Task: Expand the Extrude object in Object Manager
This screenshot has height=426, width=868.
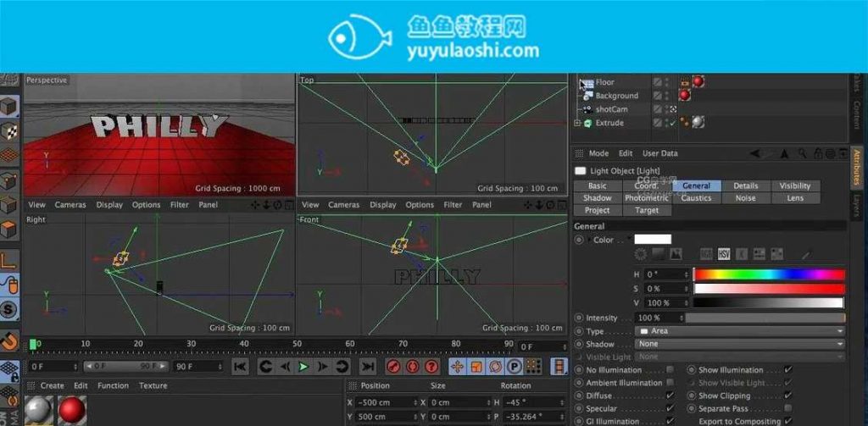Action: (x=577, y=123)
